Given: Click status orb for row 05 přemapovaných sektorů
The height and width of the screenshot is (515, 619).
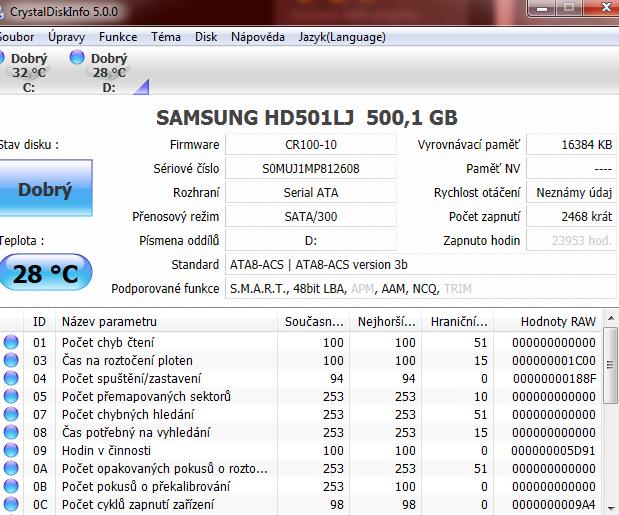Looking at the screenshot, I should tap(11, 396).
